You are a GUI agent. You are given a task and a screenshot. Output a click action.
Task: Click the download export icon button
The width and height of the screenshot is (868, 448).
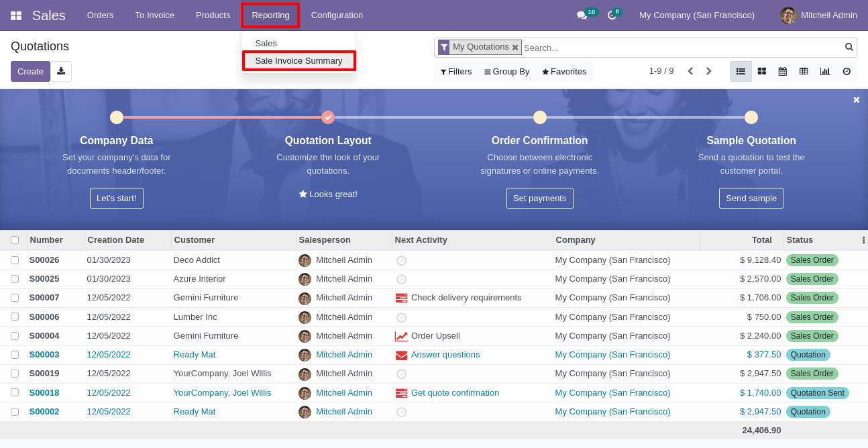[61, 71]
